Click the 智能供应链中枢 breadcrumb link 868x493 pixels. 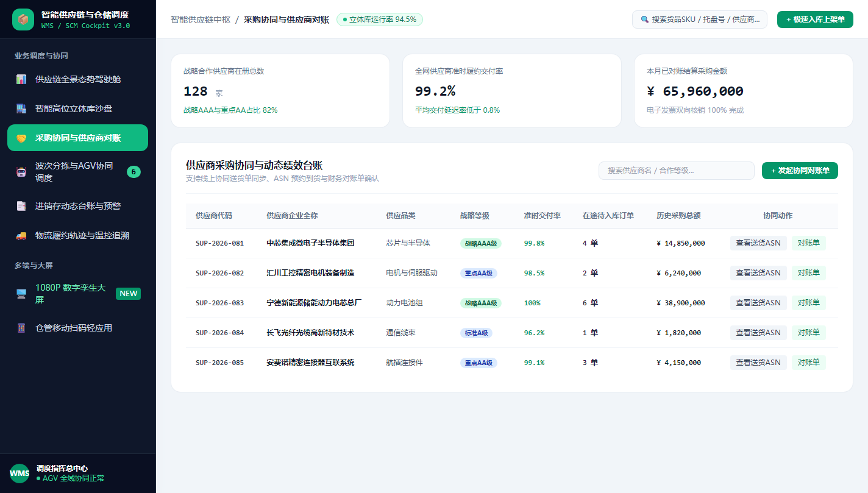(201, 20)
